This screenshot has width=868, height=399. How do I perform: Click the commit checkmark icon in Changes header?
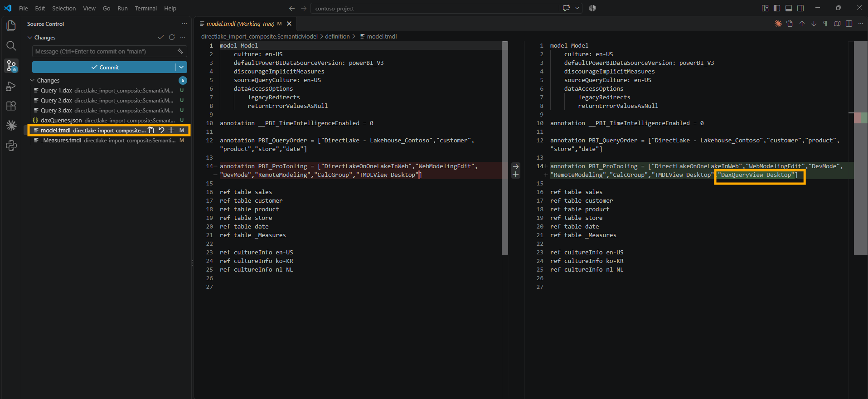tap(161, 37)
